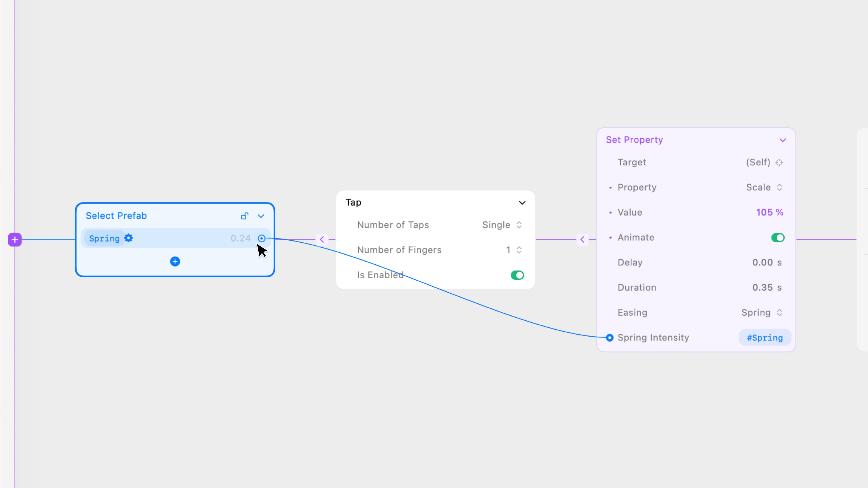This screenshot has width=868, height=488.
Task: Click collapse arrow left of Set Property
Action: tap(582, 239)
